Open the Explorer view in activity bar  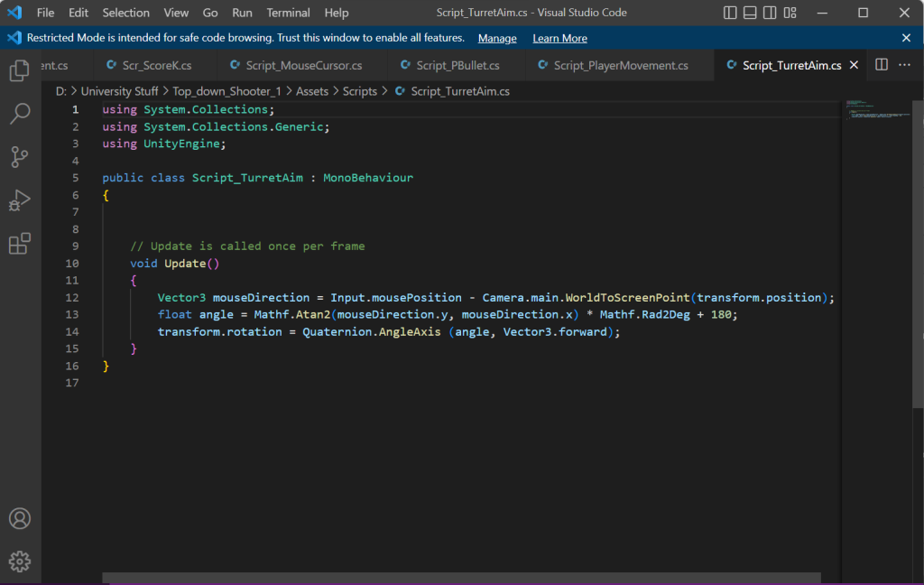20,71
